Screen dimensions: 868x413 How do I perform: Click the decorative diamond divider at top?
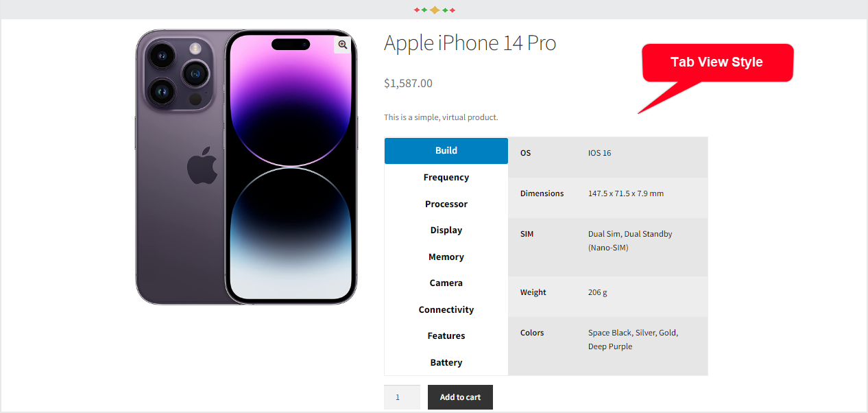(435, 10)
